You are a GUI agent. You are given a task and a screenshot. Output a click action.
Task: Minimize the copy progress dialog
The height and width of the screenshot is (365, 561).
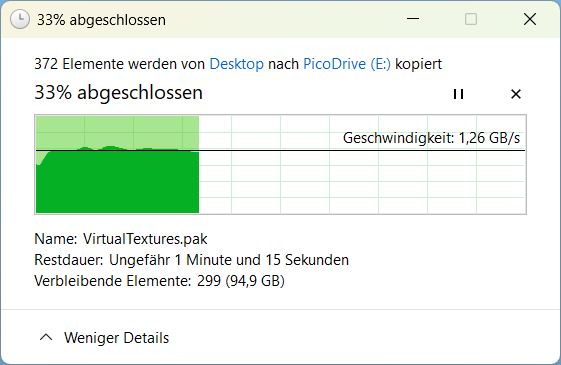[x=413, y=19]
